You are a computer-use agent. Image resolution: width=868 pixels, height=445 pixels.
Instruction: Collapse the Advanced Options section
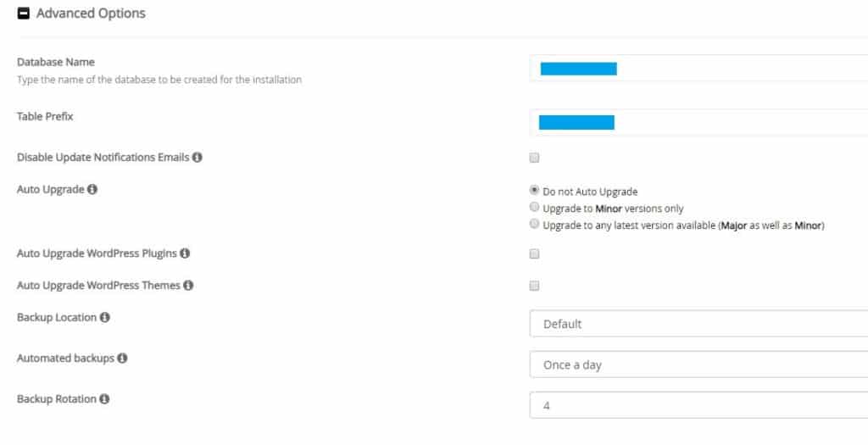click(23, 14)
